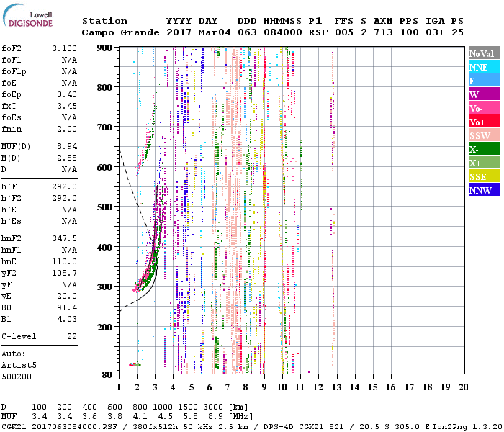Select the E blue legend swatch
The width and height of the screenshot is (504, 432).
point(484,81)
